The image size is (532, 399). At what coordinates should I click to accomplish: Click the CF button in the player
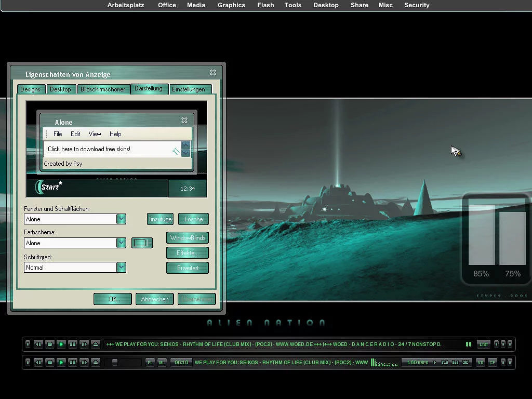(492, 362)
